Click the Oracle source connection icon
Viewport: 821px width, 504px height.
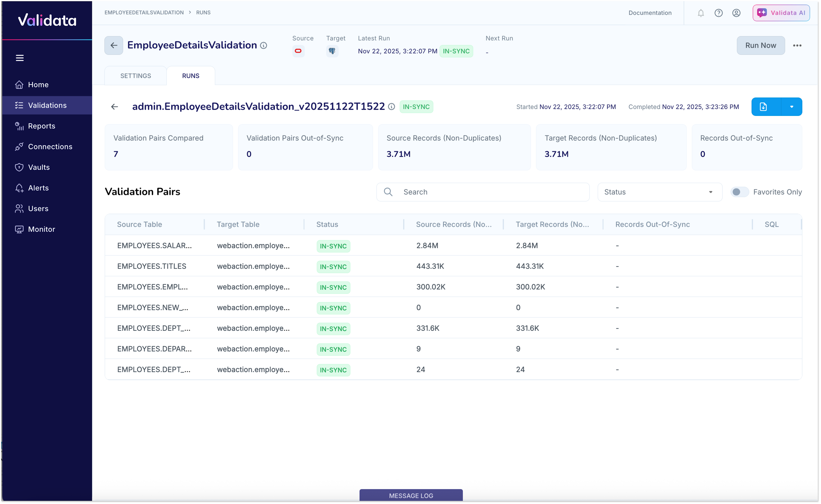pyautogui.click(x=298, y=51)
